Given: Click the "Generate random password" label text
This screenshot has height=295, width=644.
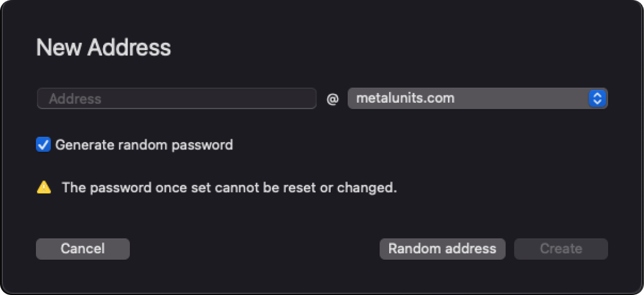Looking at the screenshot, I should 144,145.
